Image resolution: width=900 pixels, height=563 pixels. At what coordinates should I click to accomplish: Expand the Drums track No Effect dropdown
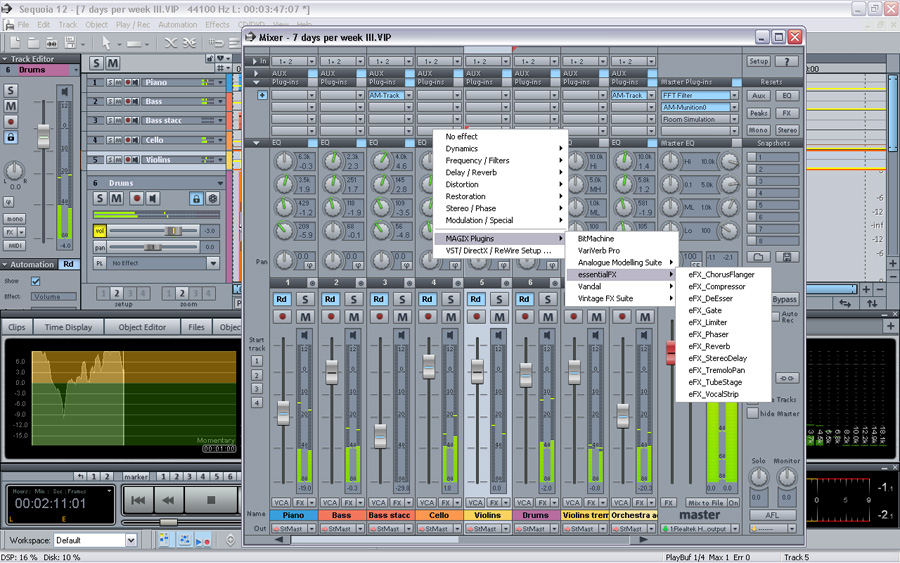coord(213,263)
